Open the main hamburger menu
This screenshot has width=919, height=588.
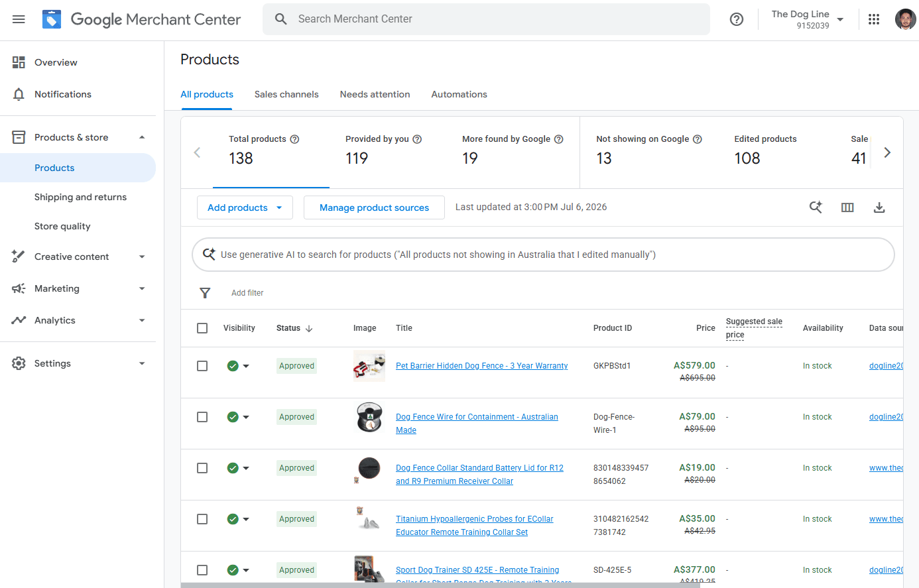click(19, 19)
